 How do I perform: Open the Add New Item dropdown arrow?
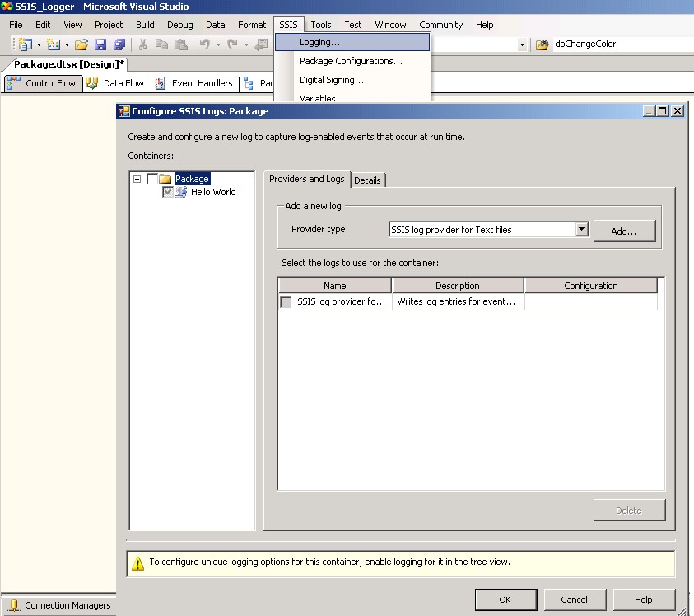[x=67, y=44]
